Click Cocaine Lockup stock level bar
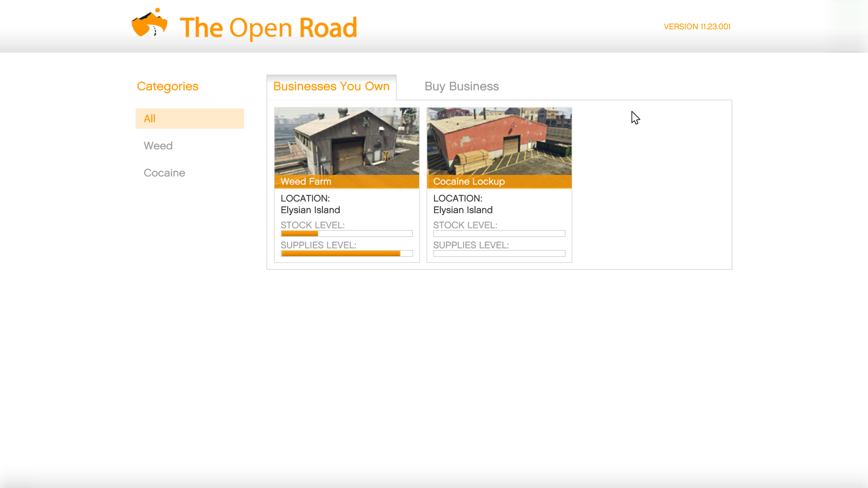 (x=499, y=234)
